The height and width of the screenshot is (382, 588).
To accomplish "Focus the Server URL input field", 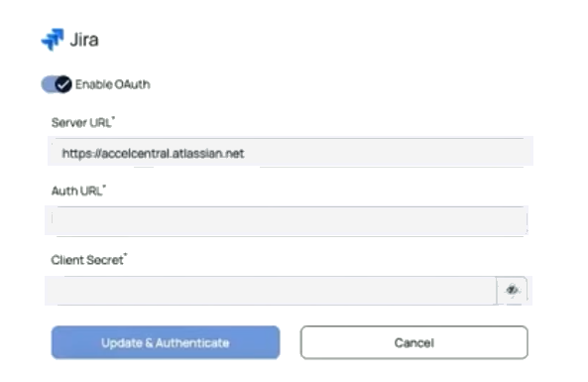I will pyautogui.click(x=291, y=152).
